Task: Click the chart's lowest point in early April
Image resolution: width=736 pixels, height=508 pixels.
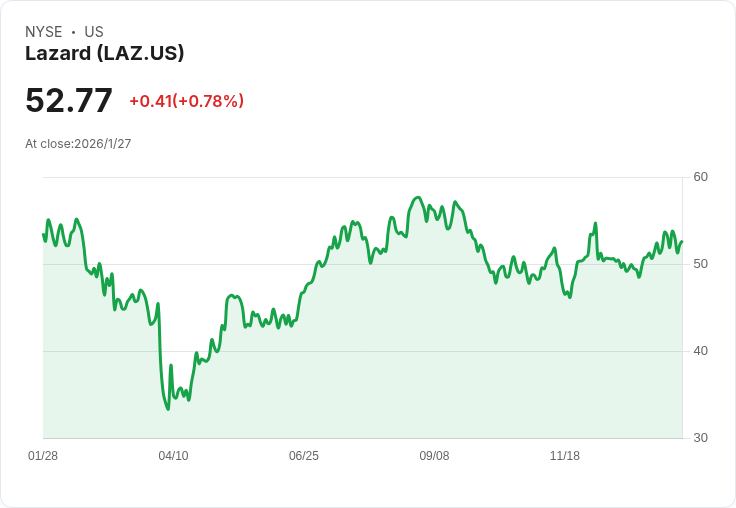Action: point(168,409)
